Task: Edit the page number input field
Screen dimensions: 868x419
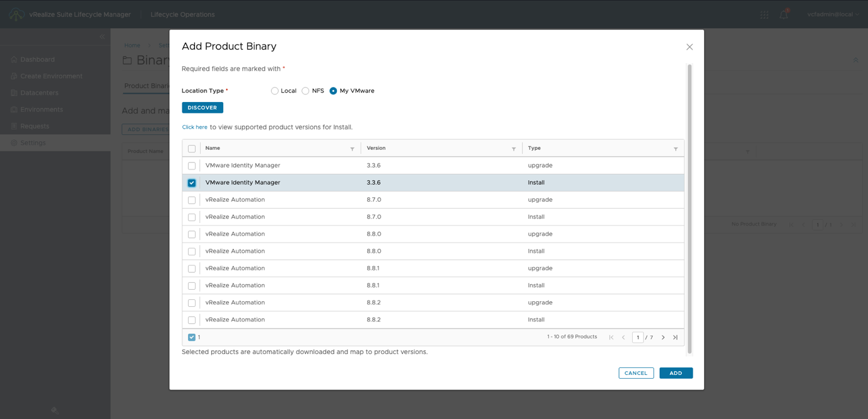Action: click(x=638, y=337)
